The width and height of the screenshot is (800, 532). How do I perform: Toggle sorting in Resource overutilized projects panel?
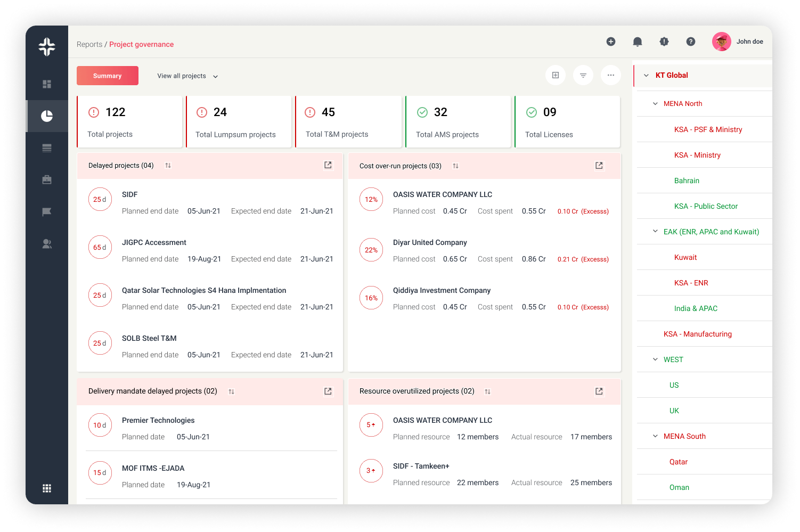[x=487, y=391]
